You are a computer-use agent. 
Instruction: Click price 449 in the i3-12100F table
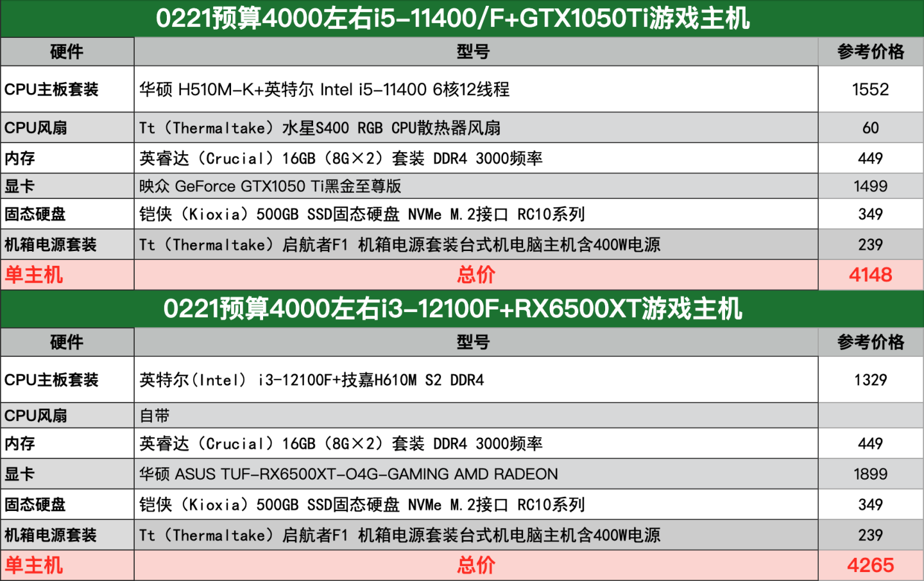(x=871, y=444)
